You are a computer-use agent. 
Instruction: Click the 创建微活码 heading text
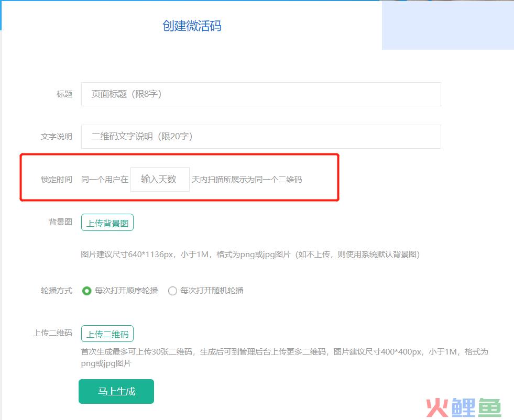(192, 26)
